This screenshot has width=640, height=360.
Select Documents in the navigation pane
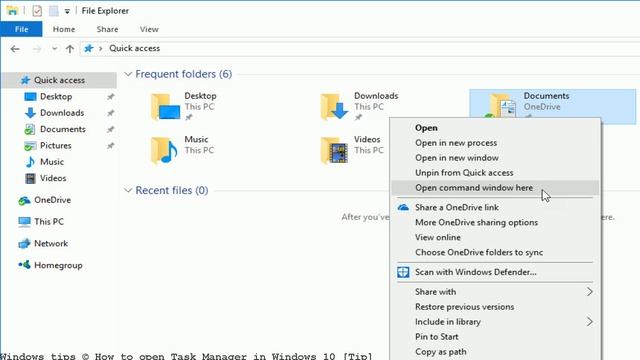(63, 129)
